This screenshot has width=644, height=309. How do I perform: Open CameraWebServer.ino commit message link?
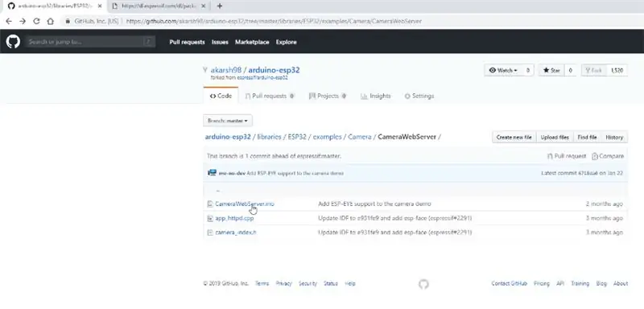[x=374, y=204]
